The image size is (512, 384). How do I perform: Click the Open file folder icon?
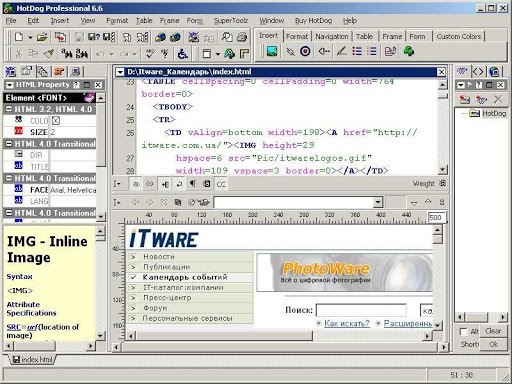point(42,37)
